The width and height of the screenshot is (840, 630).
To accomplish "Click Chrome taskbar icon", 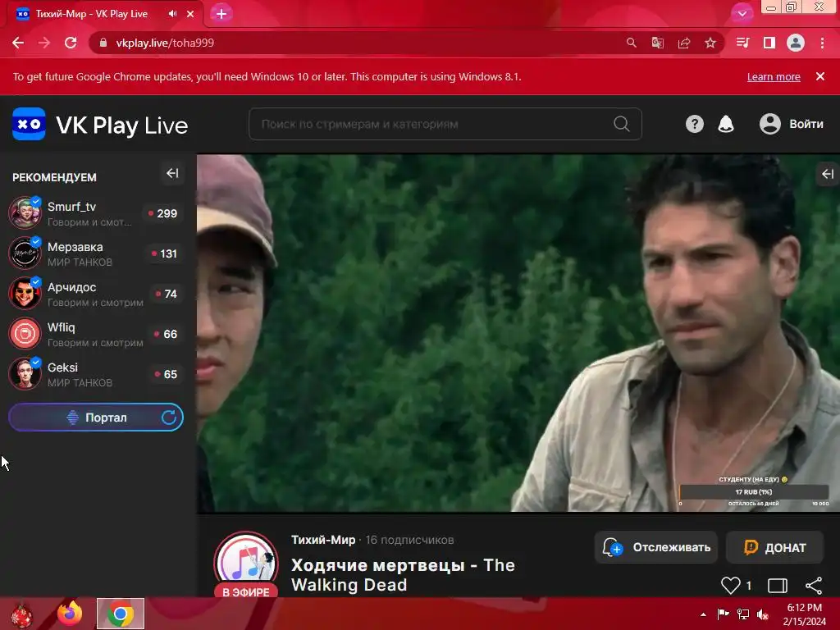I will click(x=121, y=614).
